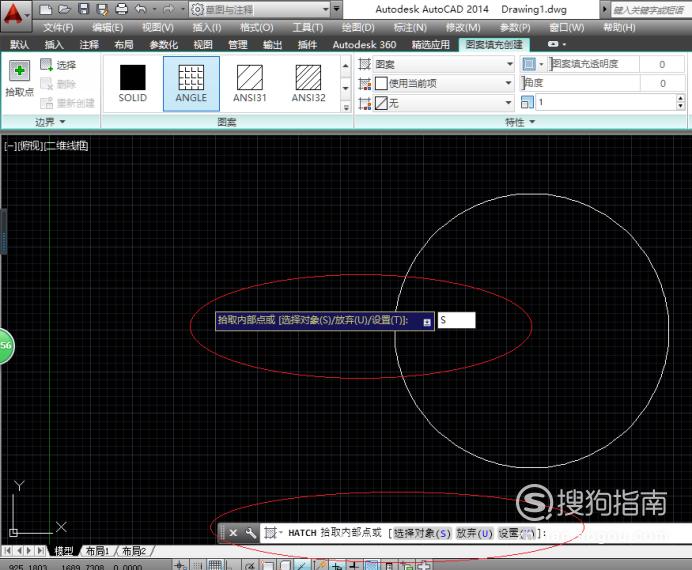Jump to first layout tab arrow
The image size is (692, 570).
(8, 551)
